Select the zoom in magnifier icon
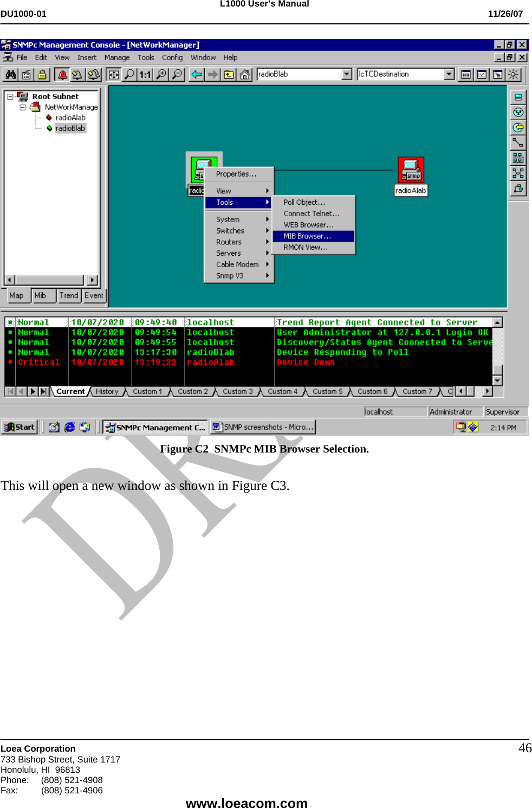Screen dimensions: 532x808 160,74
